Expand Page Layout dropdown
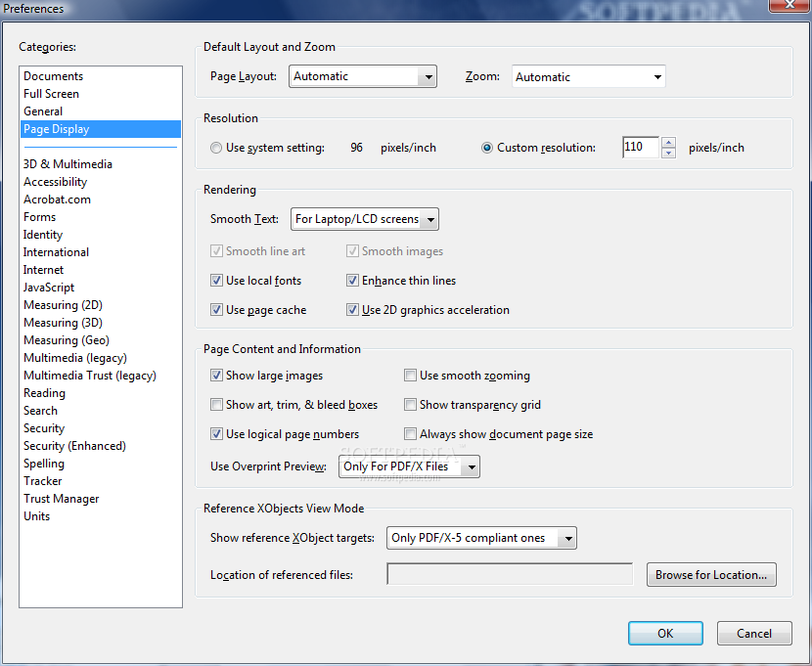Viewport: 812px width, 666px height. click(x=363, y=76)
